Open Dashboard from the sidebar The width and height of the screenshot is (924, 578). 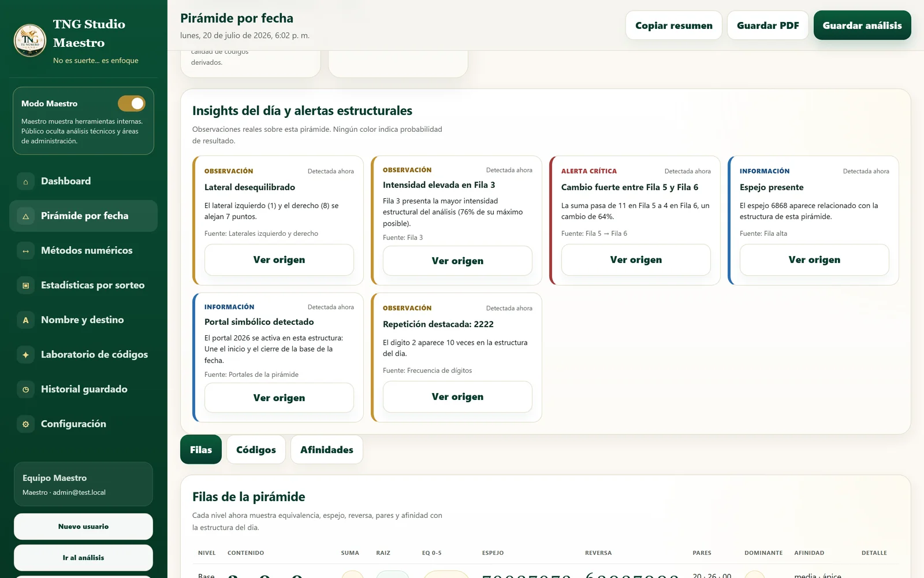(83, 181)
